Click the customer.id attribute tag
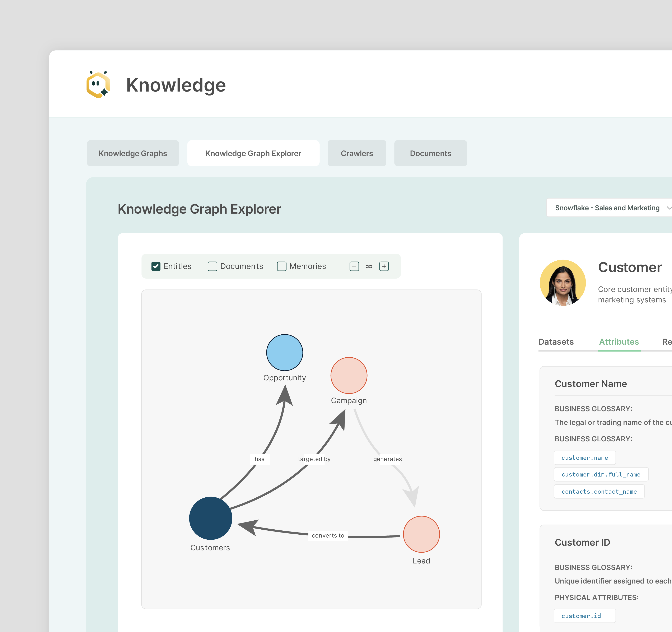This screenshot has width=672, height=632. tap(585, 616)
